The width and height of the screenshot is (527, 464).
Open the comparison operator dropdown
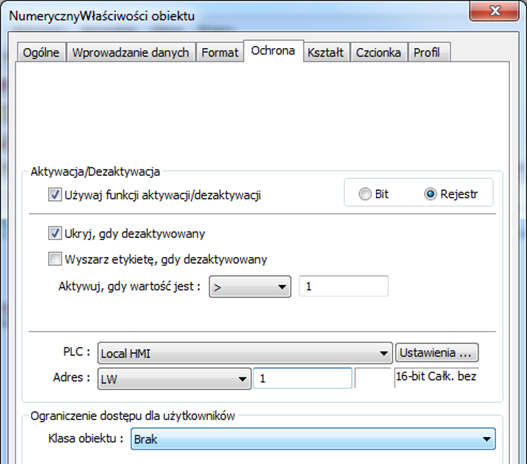coord(250,287)
